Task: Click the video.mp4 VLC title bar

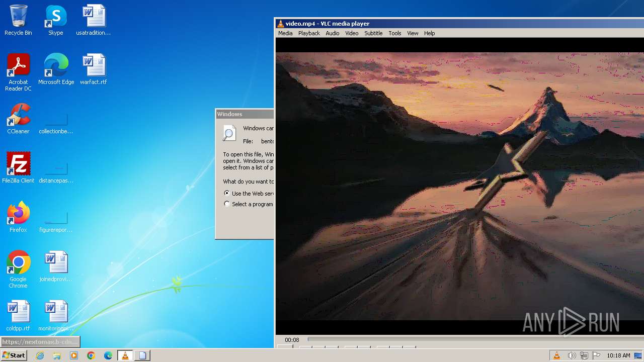Action: coord(459,23)
